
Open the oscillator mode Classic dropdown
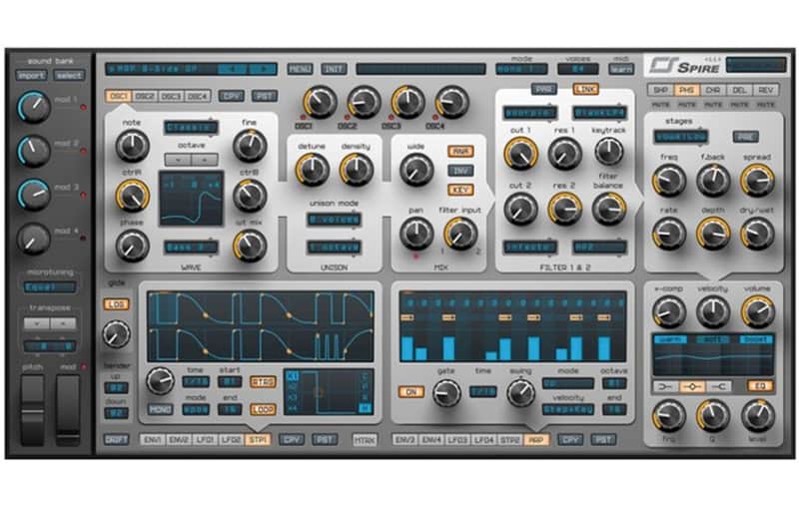pos(191,128)
